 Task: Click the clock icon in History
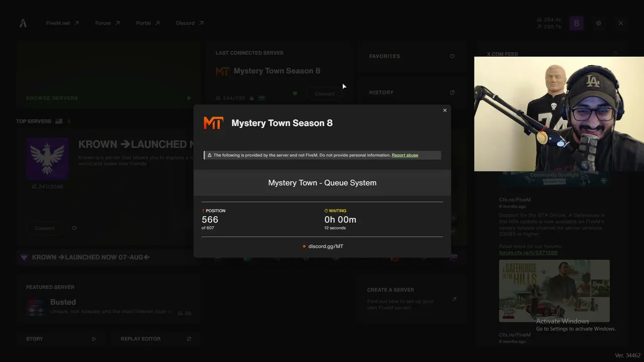pyautogui.click(x=452, y=93)
